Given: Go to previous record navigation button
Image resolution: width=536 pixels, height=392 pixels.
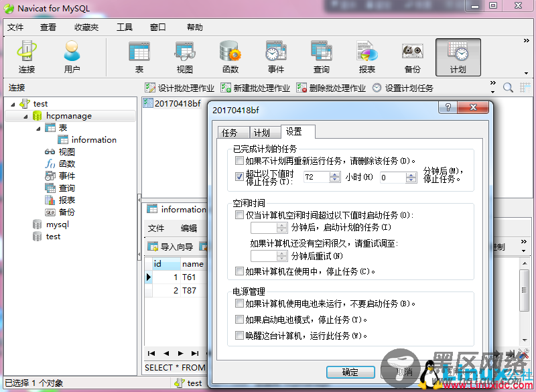Looking at the screenshot, I should (x=166, y=353).
